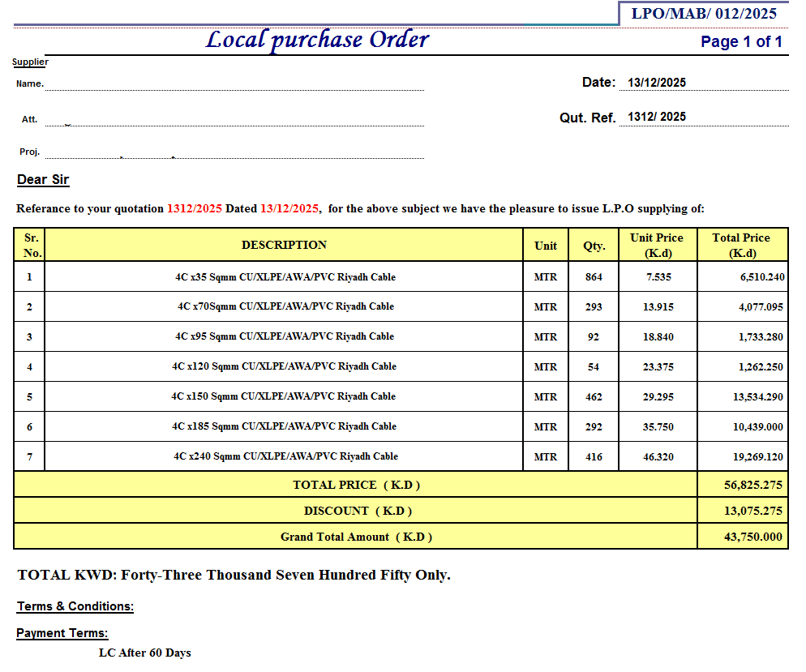Select quantity cell 92
This screenshot has width=806, height=672.
pos(594,337)
